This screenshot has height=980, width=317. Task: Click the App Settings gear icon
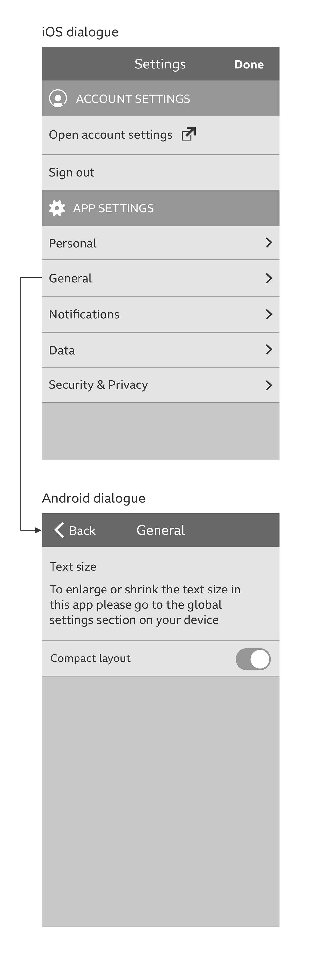[x=57, y=208]
